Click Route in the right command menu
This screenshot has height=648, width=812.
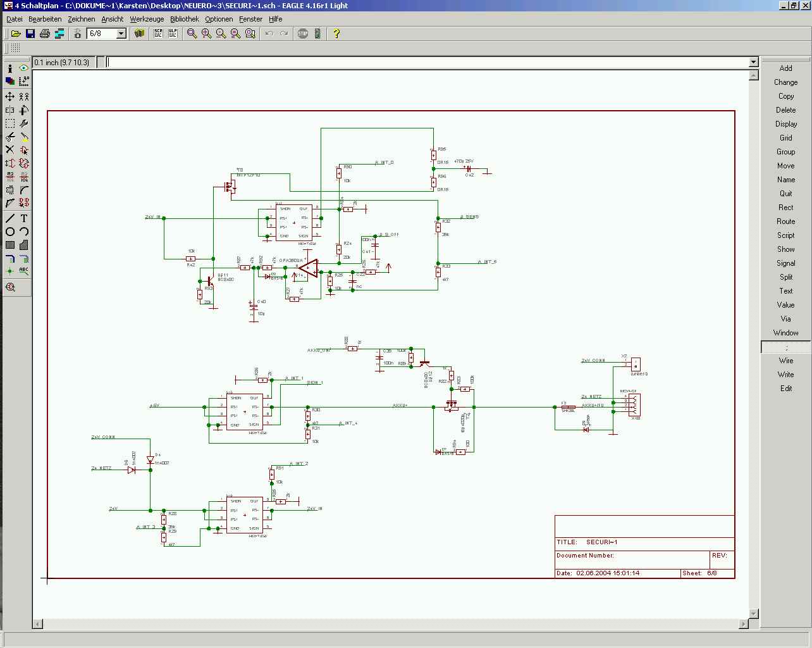tap(785, 221)
